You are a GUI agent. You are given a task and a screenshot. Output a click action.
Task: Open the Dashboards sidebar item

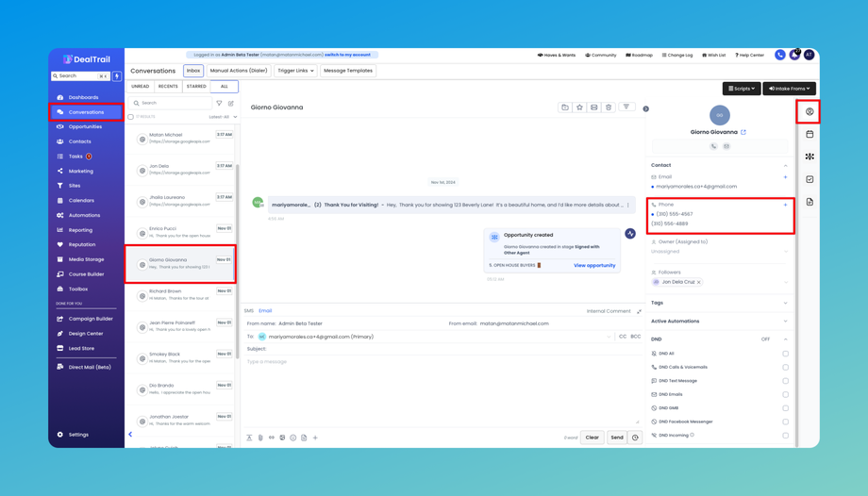[x=83, y=97]
